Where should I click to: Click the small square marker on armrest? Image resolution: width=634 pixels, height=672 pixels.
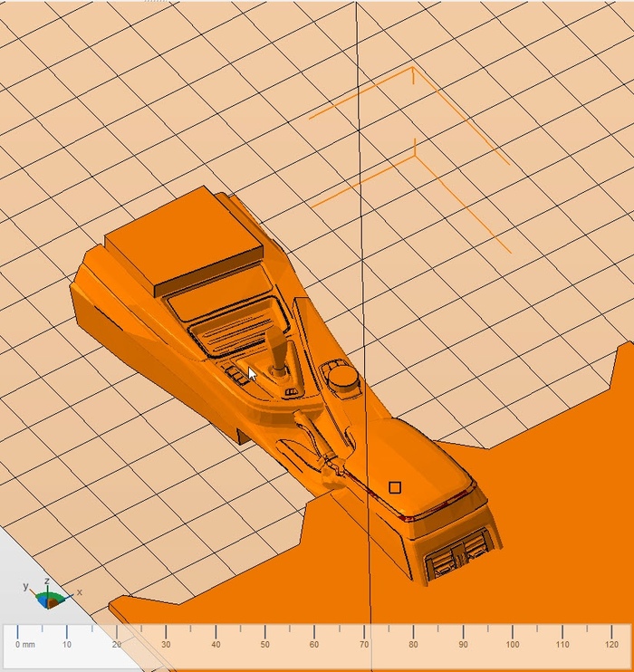(395, 487)
